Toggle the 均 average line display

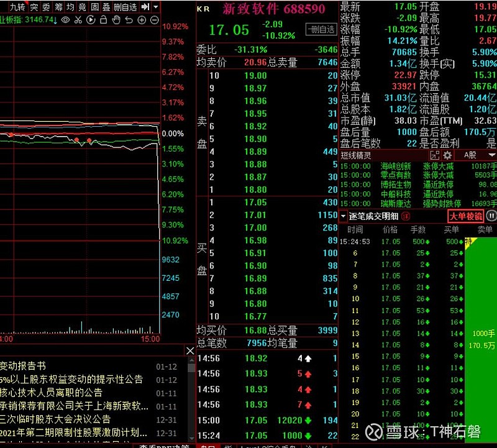[x=69, y=7]
